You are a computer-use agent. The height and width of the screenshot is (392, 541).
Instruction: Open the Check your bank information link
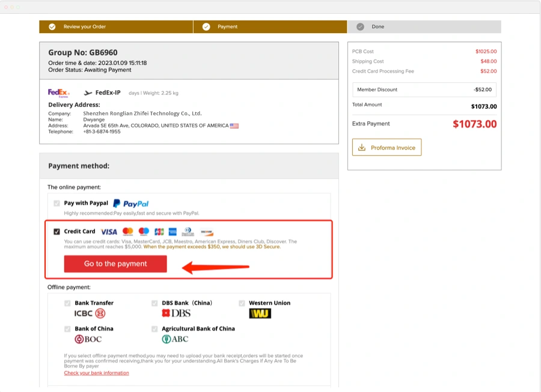96,373
